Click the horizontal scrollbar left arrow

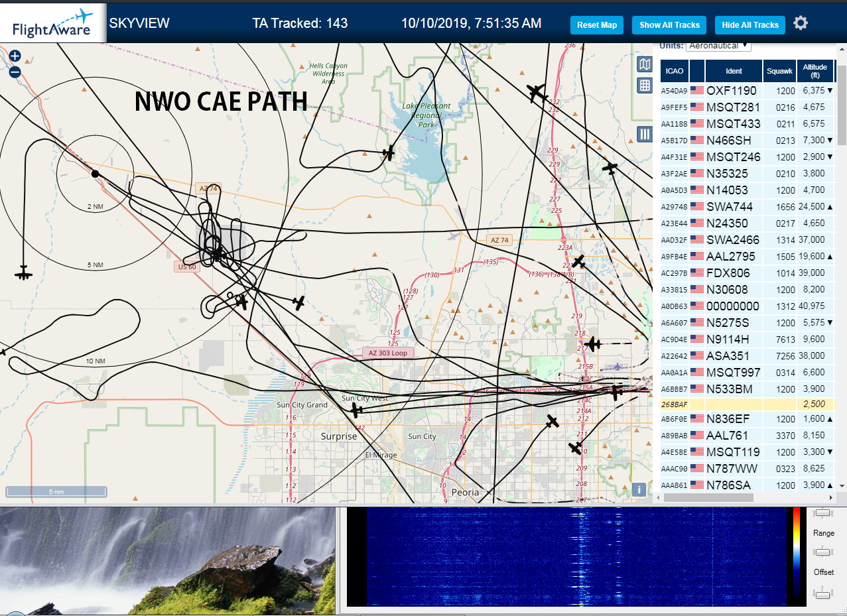click(x=658, y=497)
